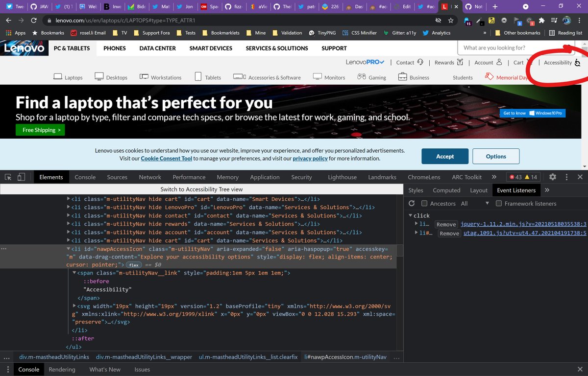Open the Desktops category
The width and height of the screenshot is (588, 376).
111,77
